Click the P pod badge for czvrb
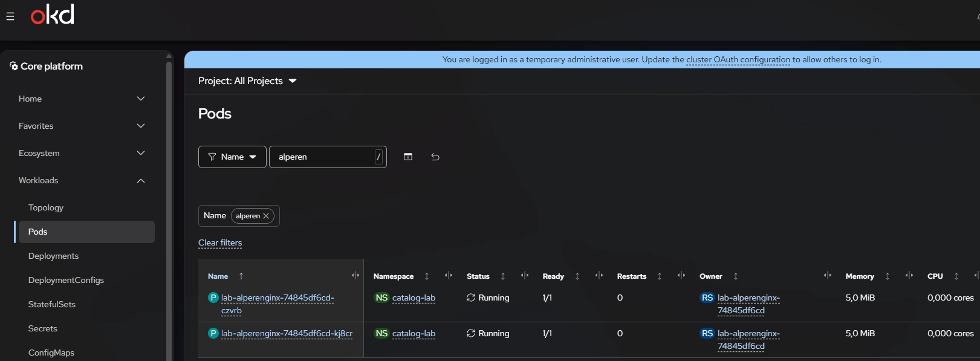 pyautogui.click(x=213, y=298)
